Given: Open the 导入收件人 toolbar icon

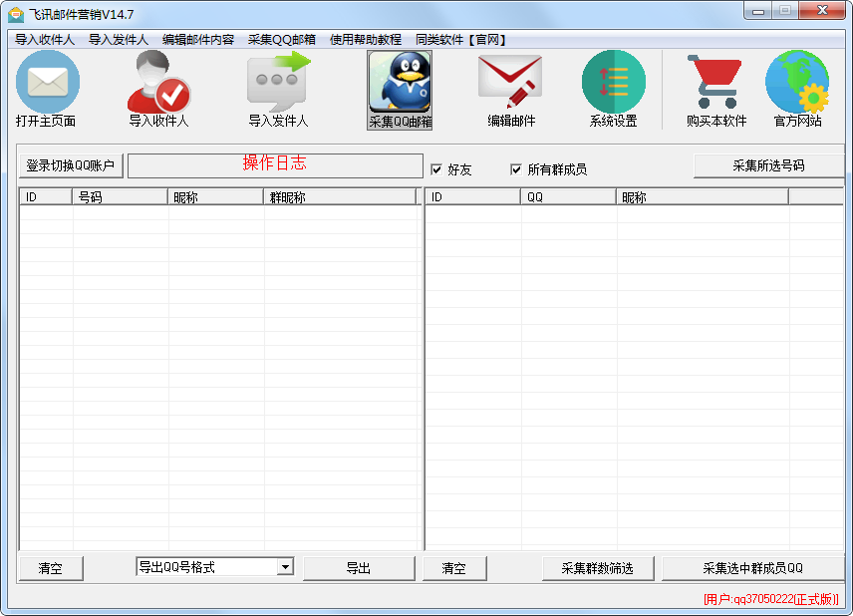Looking at the screenshot, I should tap(157, 84).
